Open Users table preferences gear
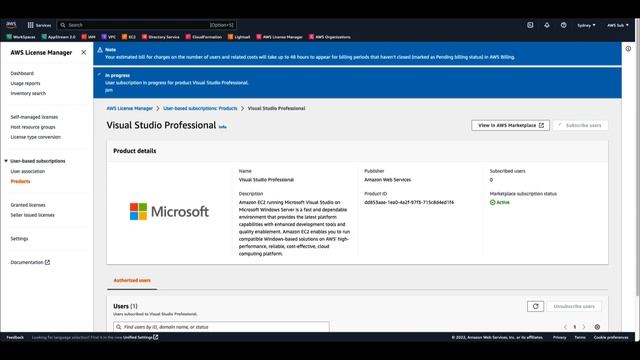 click(597, 327)
